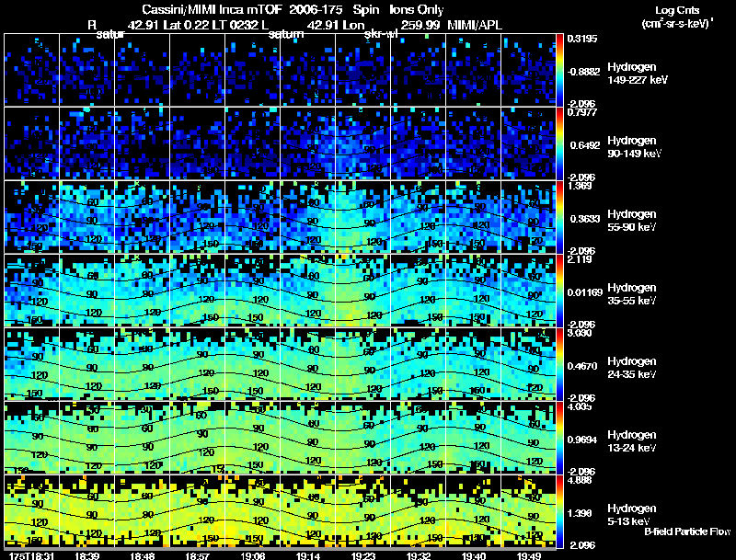Click the '19:32' time axis label

tap(419, 555)
